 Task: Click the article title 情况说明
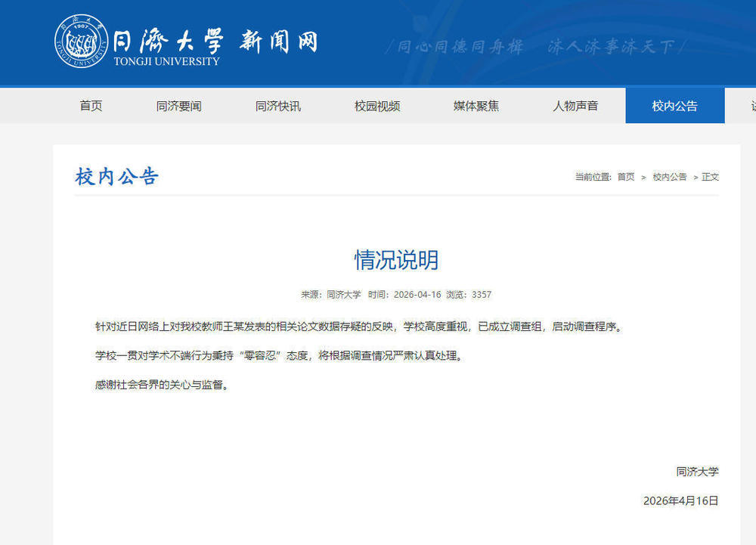pyautogui.click(x=396, y=259)
